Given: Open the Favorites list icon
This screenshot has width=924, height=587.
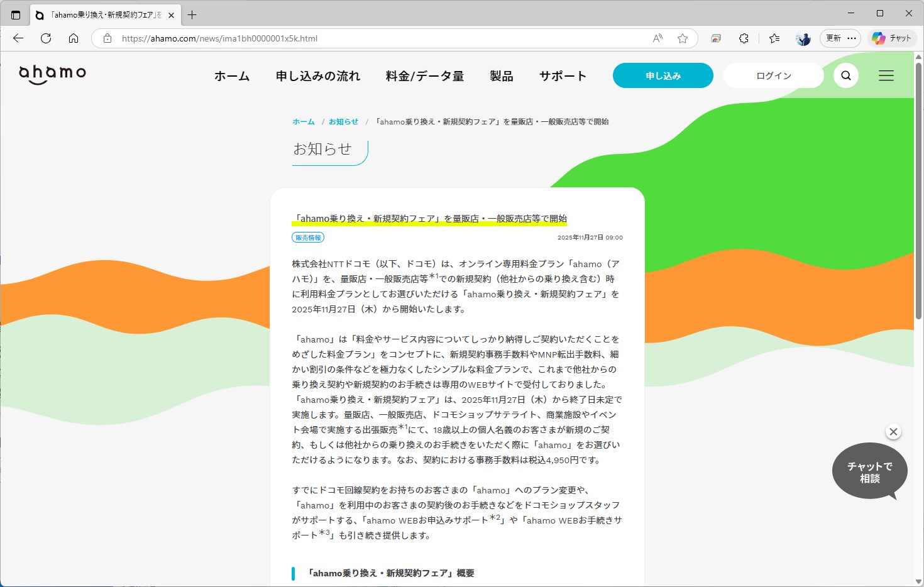Looking at the screenshot, I should tap(774, 38).
